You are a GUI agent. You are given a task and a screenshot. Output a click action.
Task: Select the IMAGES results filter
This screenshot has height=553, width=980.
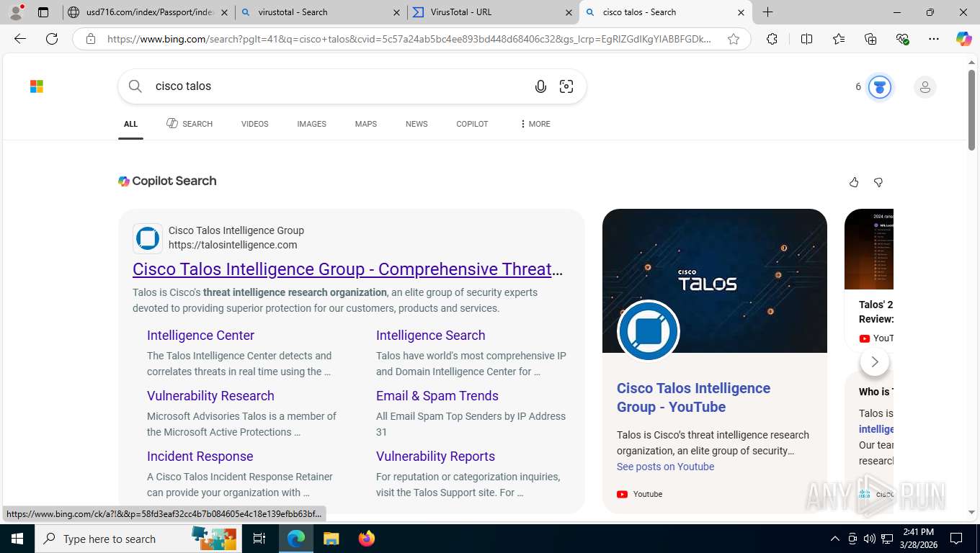312,124
